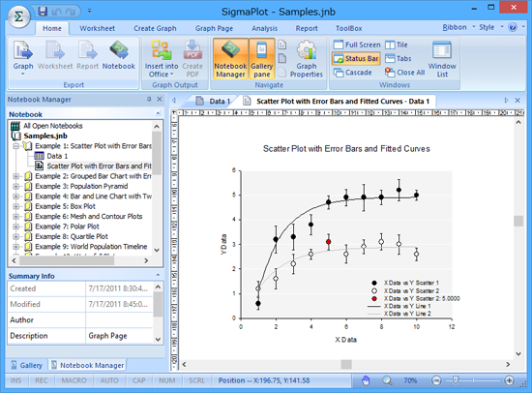Click the Full Screen button
The width and height of the screenshot is (532, 393).
357,45
